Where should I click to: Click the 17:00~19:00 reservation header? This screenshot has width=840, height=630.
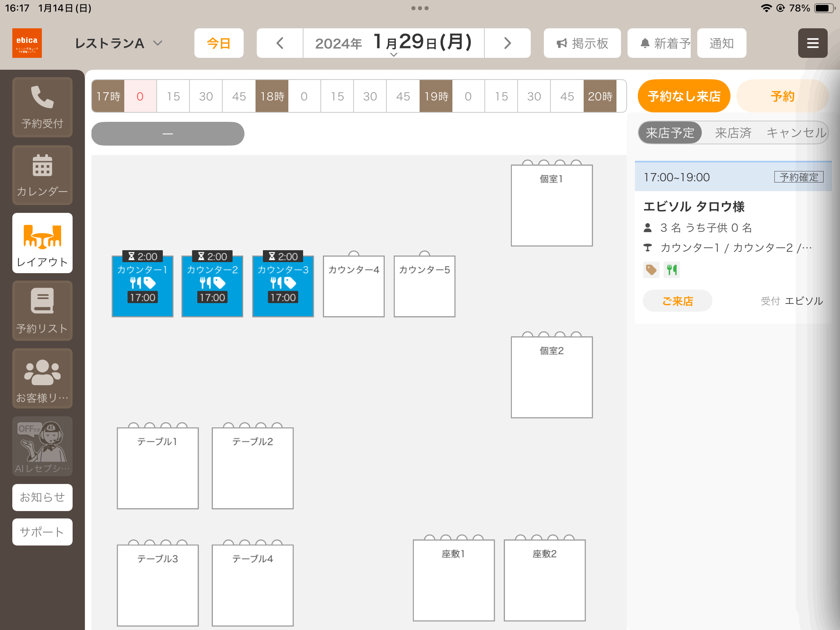pos(733,177)
